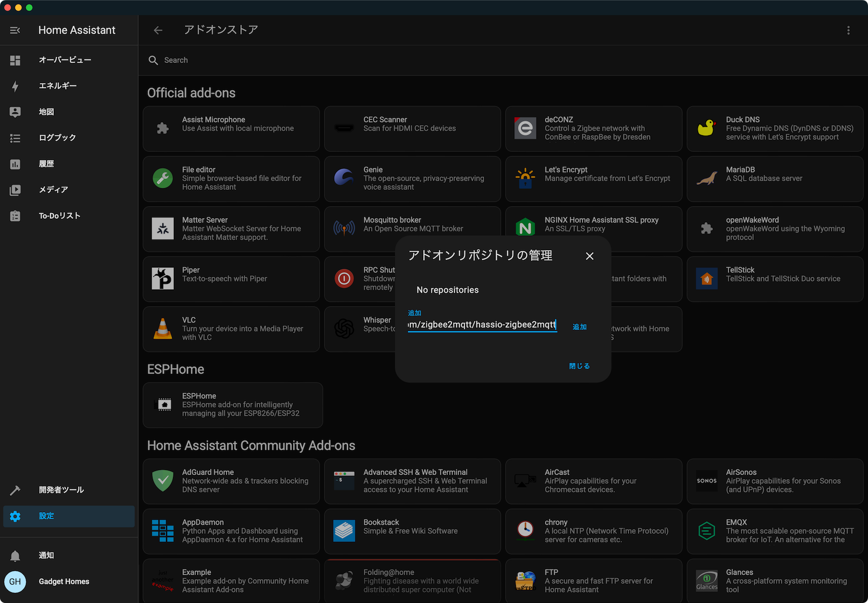Open メディア in the sidebar
The image size is (868, 603).
(x=69, y=190)
